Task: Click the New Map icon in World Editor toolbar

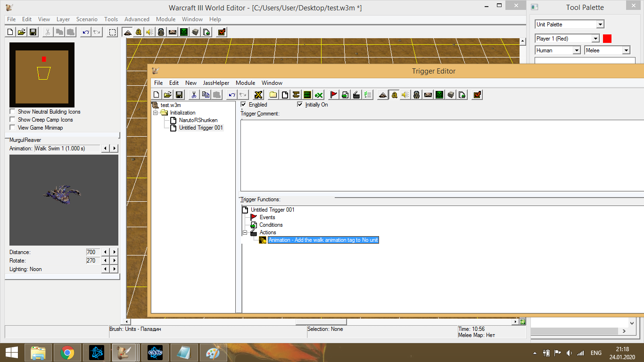Action: [10, 32]
